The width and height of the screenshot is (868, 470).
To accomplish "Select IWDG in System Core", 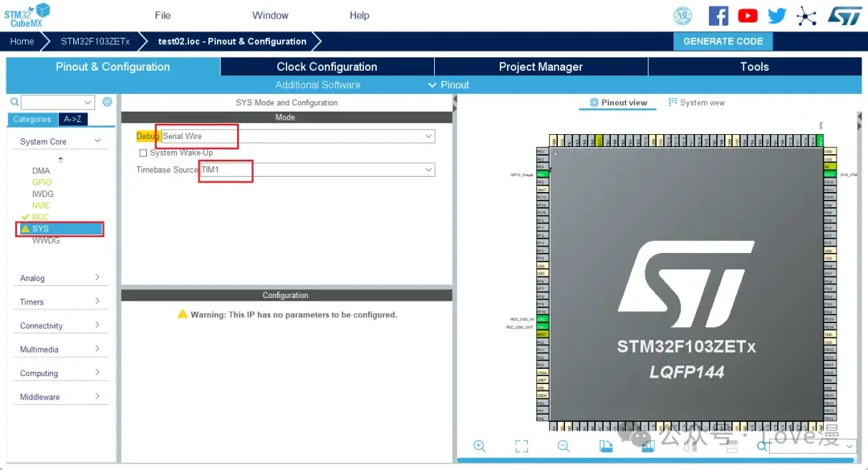I will coord(43,194).
